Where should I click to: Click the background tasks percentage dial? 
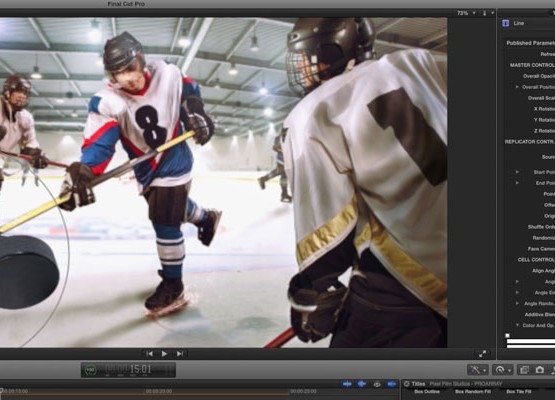click(90, 370)
